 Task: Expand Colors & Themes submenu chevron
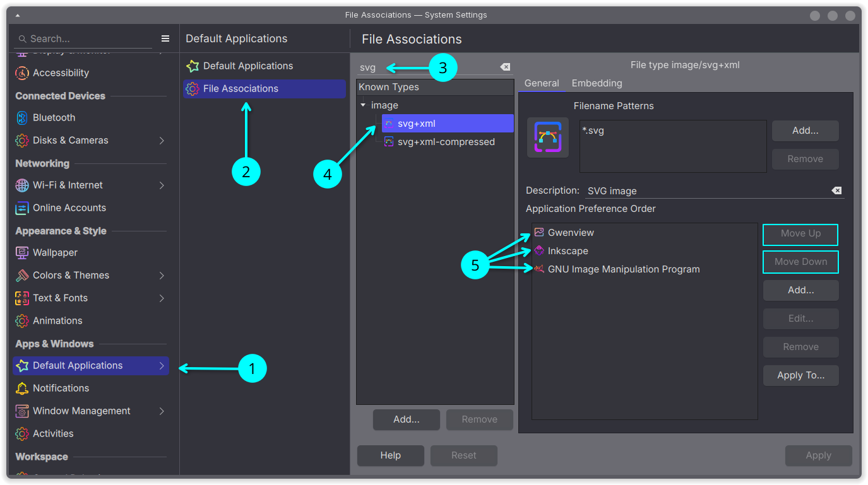click(x=162, y=276)
